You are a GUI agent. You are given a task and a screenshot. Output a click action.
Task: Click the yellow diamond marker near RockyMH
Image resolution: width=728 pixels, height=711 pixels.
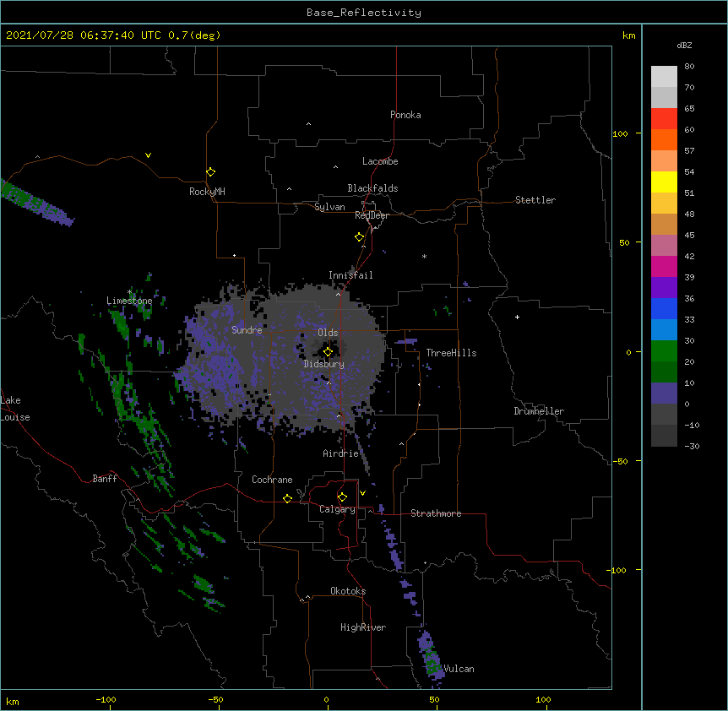pos(210,172)
